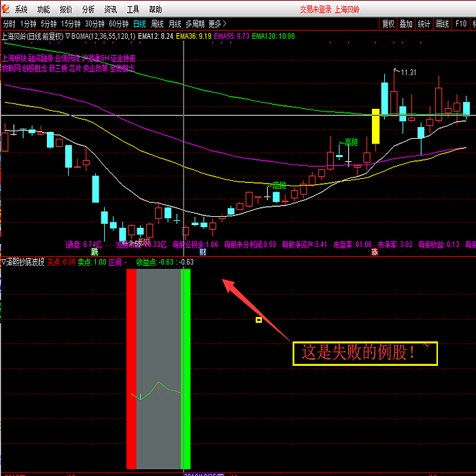Click the 央企改革 concept tag
The width and height of the screenshot is (476, 476).
pos(96,69)
